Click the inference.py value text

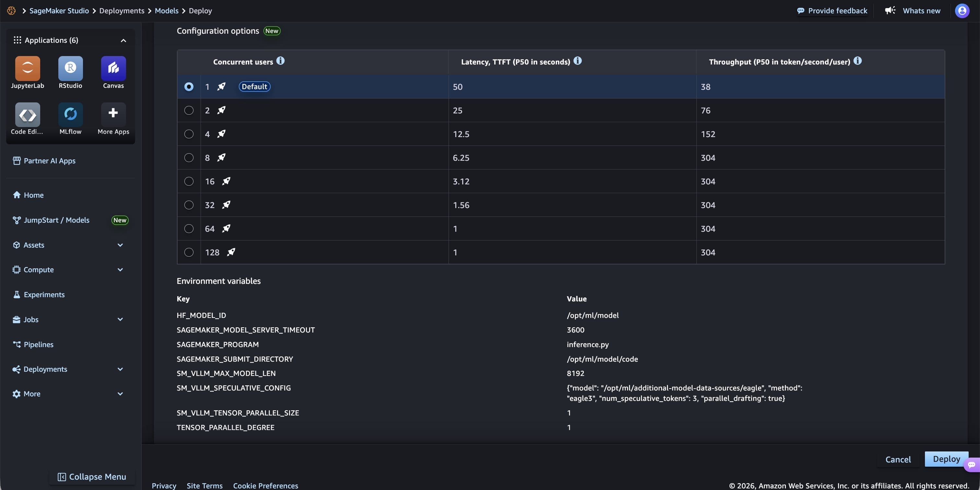tap(588, 344)
